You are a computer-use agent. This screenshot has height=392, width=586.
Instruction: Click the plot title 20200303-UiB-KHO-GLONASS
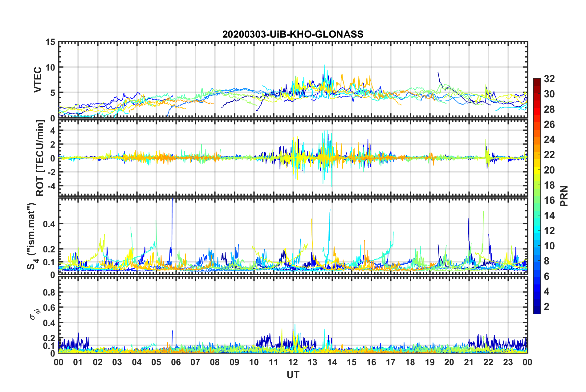293,34
